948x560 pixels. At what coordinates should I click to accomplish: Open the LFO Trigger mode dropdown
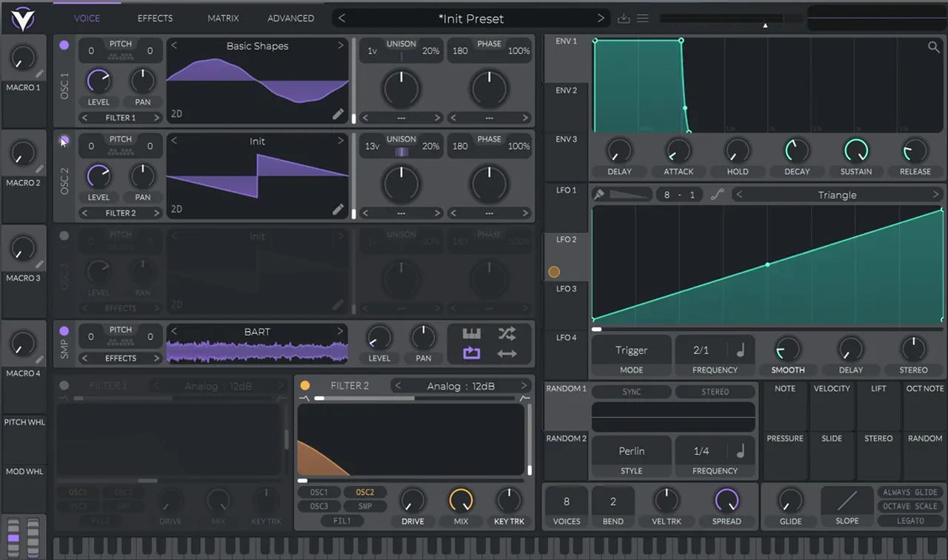pos(632,350)
